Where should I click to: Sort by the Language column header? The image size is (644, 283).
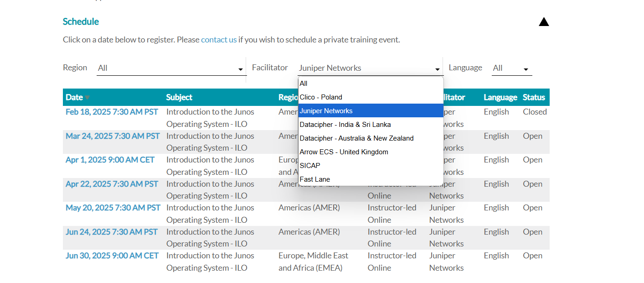pyautogui.click(x=500, y=97)
